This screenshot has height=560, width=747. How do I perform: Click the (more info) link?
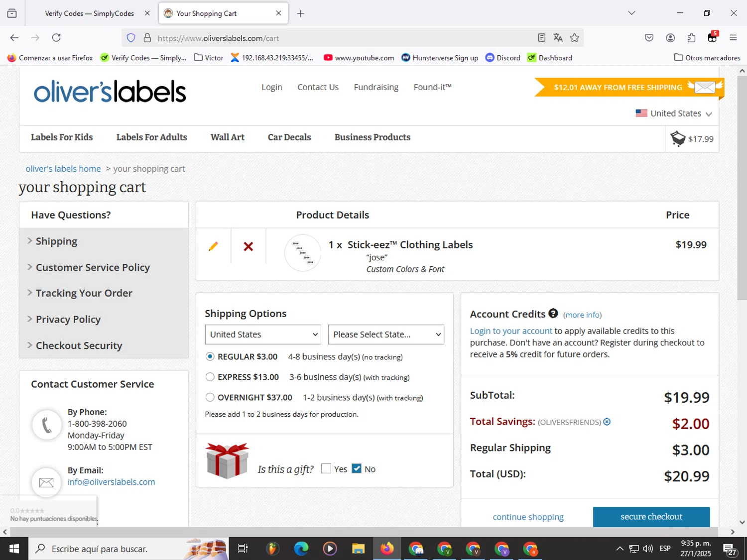[x=583, y=315]
